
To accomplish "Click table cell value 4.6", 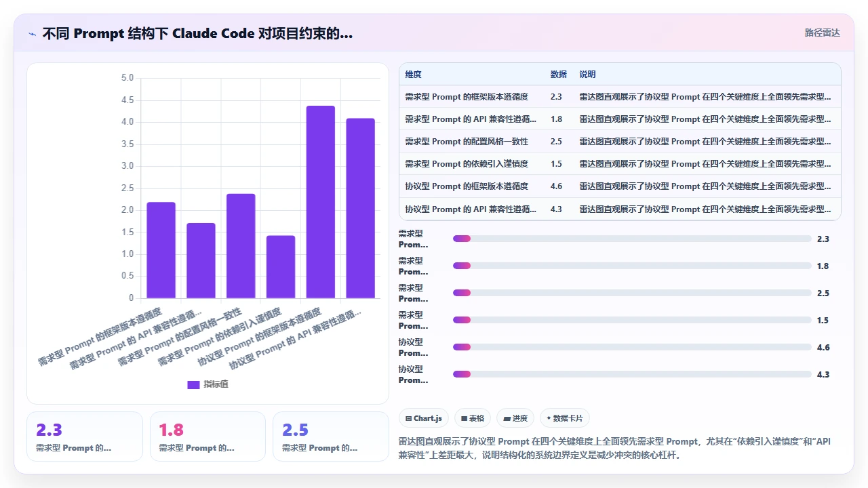I will [556, 186].
